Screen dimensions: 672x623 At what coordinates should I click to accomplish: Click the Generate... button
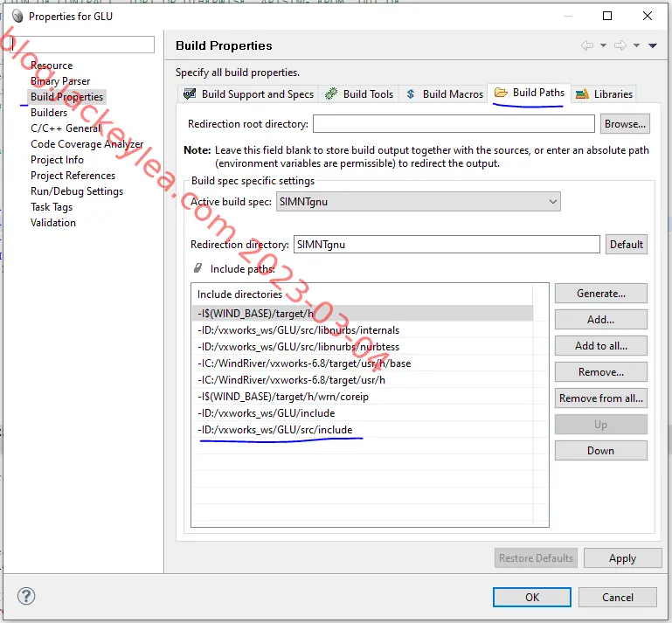tap(601, 294)
